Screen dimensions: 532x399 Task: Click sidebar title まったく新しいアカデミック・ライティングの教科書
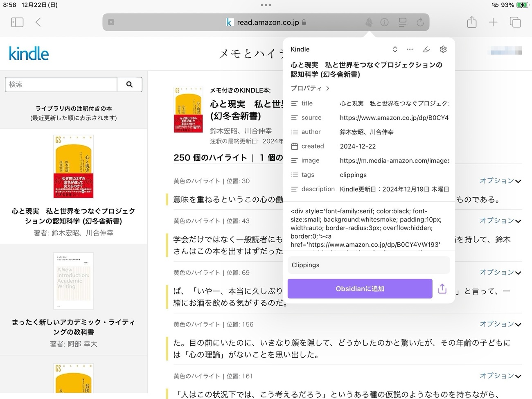click(x=74, y=327)
